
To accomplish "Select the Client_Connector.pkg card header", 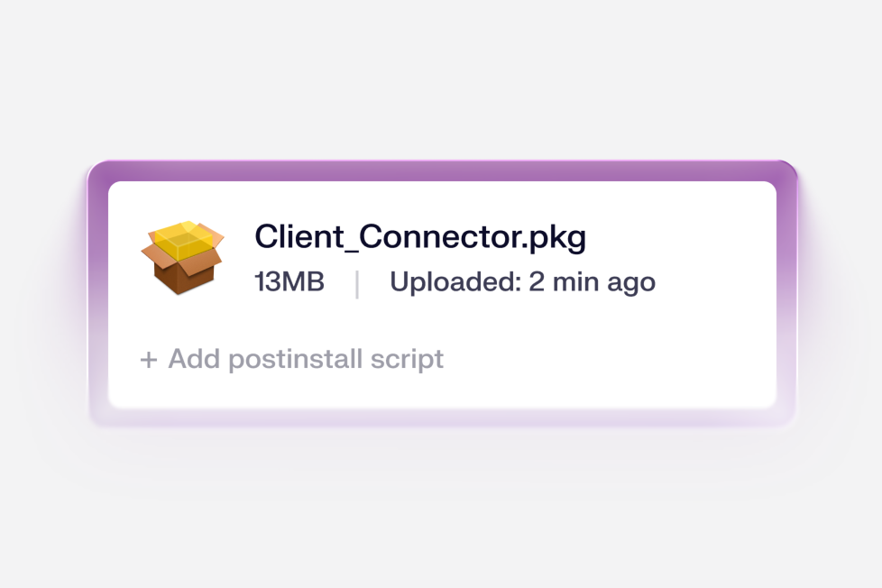I will [x=420, y=237].
